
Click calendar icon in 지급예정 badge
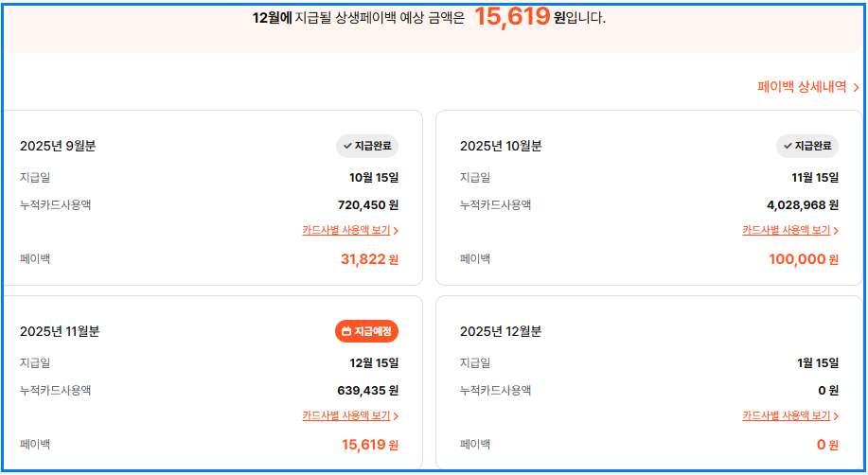pyautogui.click(x=346, y=331)
